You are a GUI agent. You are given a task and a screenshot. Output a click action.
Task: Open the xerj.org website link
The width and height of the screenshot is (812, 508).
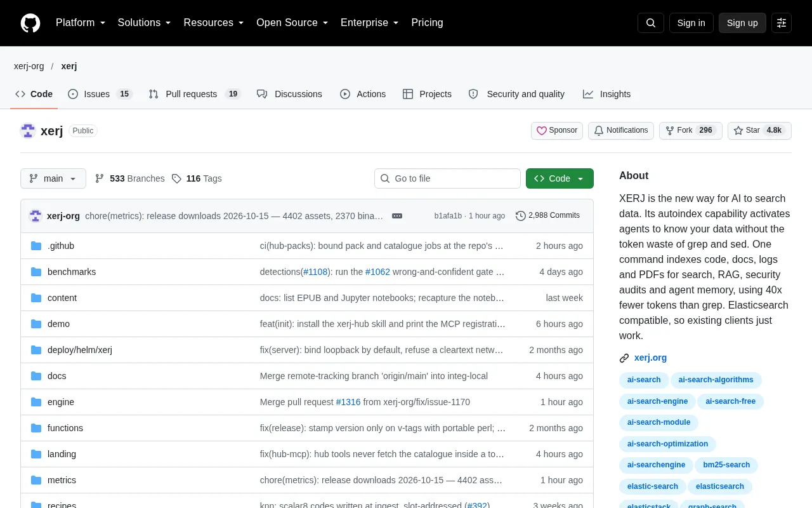tap(650, 358)
